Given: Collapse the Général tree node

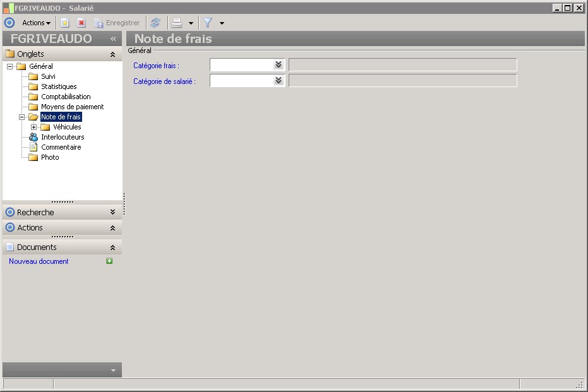Looking at the screenshot, I should click(9, 66).
